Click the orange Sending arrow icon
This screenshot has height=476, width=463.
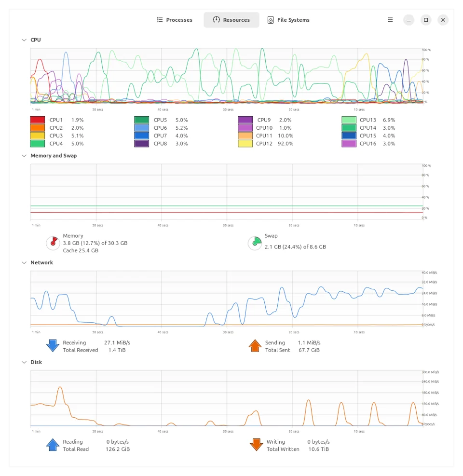tap(255, 346)
